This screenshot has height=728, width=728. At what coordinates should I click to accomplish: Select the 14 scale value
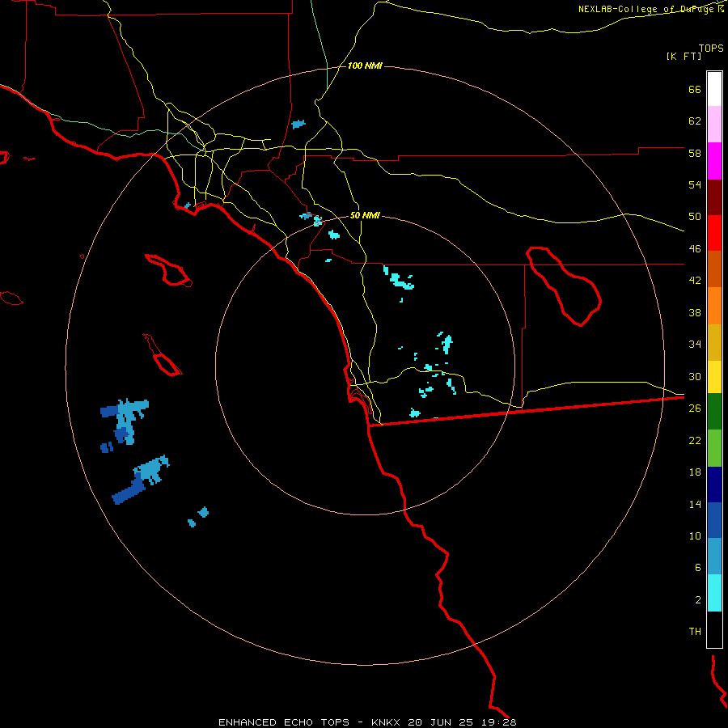coord(695,504)
